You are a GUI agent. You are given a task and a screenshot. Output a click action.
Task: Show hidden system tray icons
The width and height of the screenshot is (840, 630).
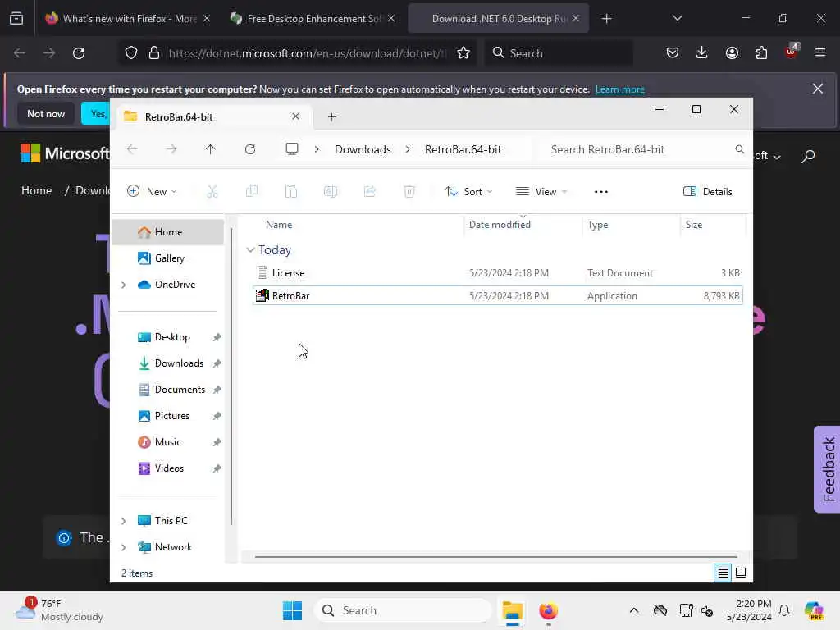634,610
